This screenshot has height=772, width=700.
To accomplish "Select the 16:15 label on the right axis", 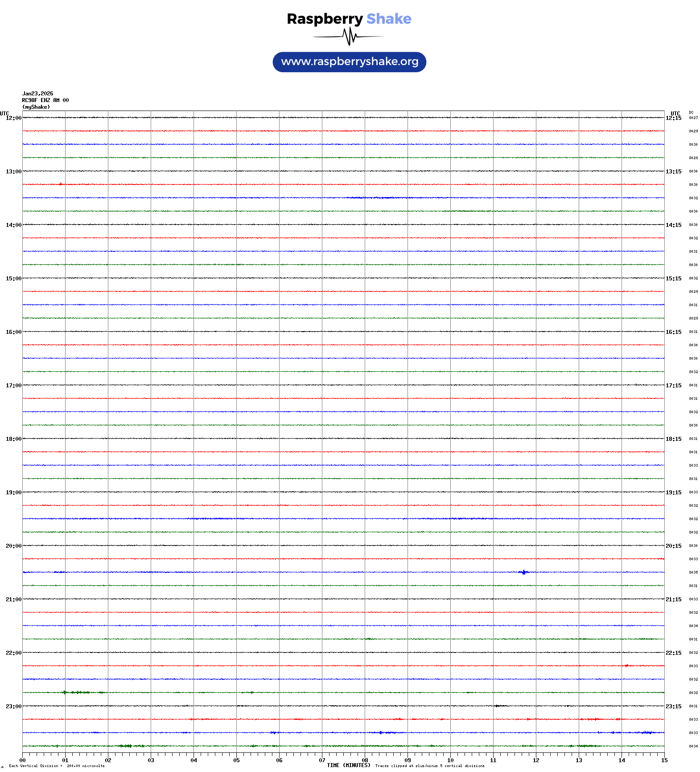I will click(x=673, y=332).
